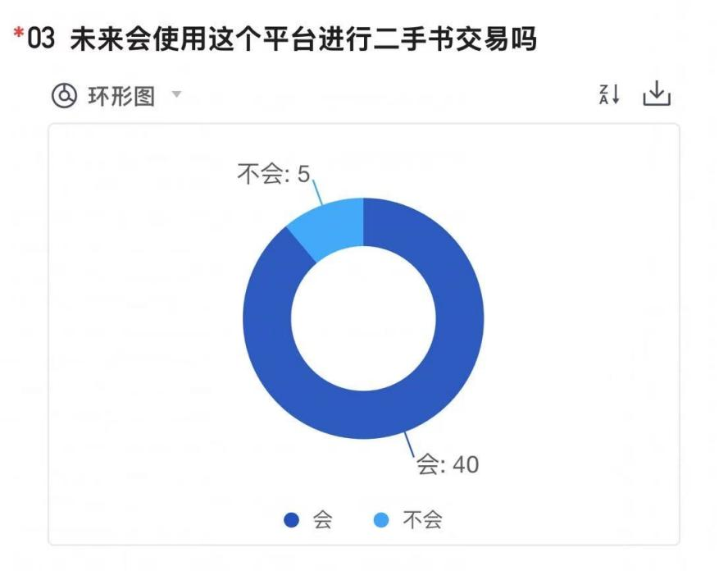The width and height of the screenshot is (728, 580).
Task: Sort results with the Z-A sort icon
Action: click(609, 94)
